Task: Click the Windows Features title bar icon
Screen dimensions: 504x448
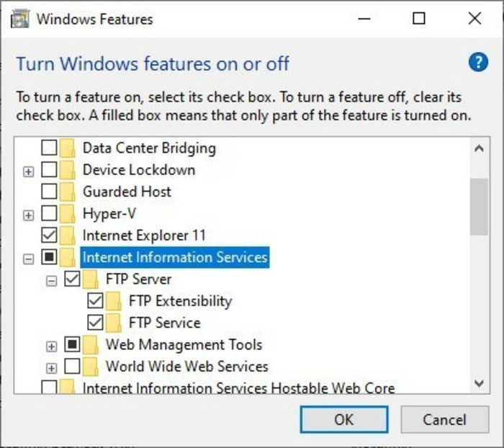Action: pyautogui.click(x=20, y=19)
